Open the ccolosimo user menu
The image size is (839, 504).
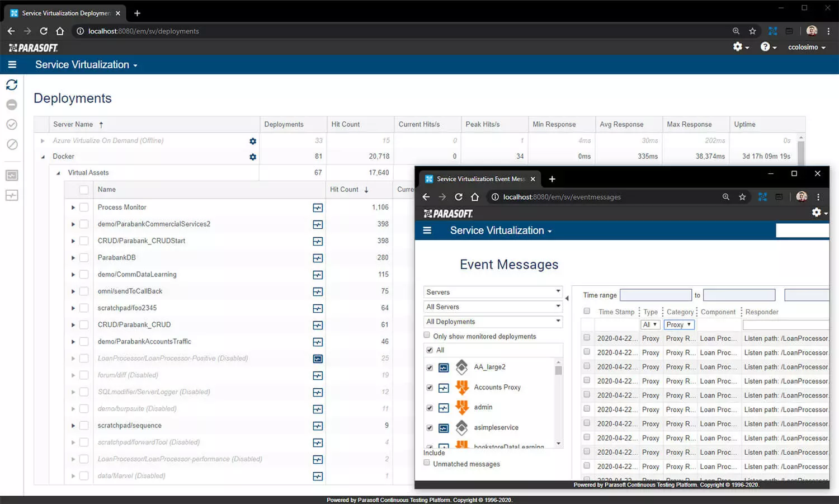click(x=807, y=47)
